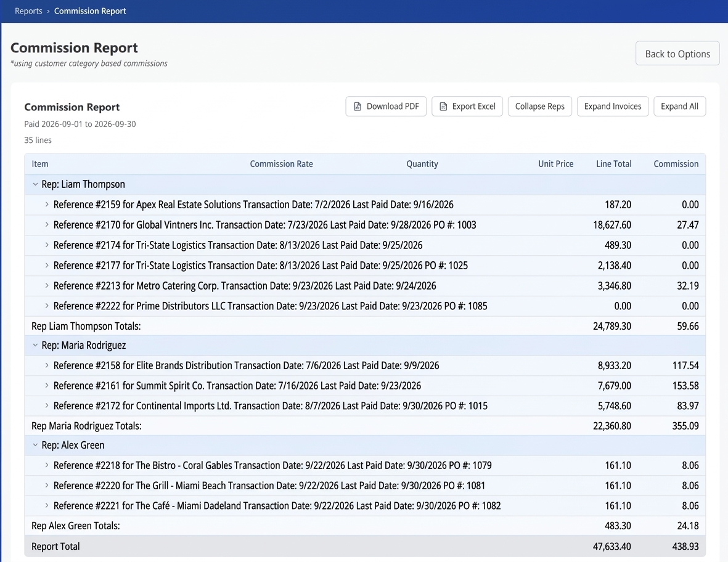This screenshot has width=728, height=562.
Task: Click the Expand Invoices button
Action: 612,106
